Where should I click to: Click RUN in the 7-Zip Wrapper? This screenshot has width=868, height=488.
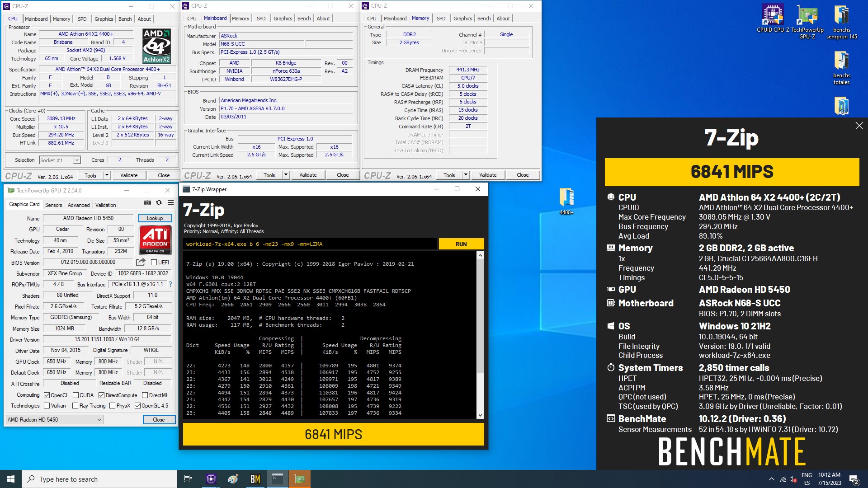click(461, 244)
